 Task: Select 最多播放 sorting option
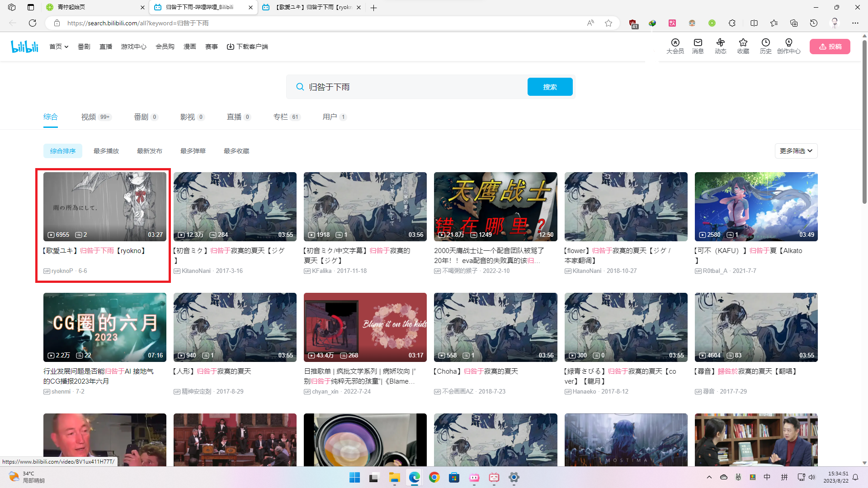click(x=106, y=150)
